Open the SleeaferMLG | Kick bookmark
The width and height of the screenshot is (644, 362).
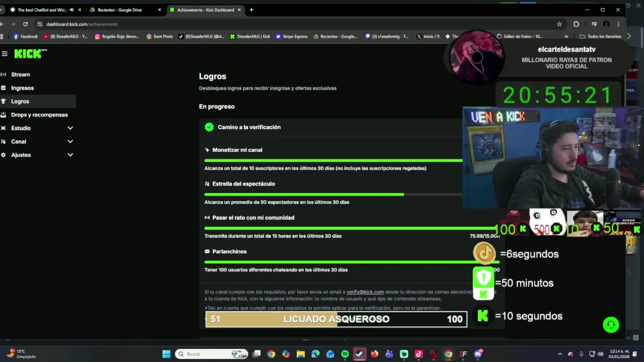pos(250,36)
